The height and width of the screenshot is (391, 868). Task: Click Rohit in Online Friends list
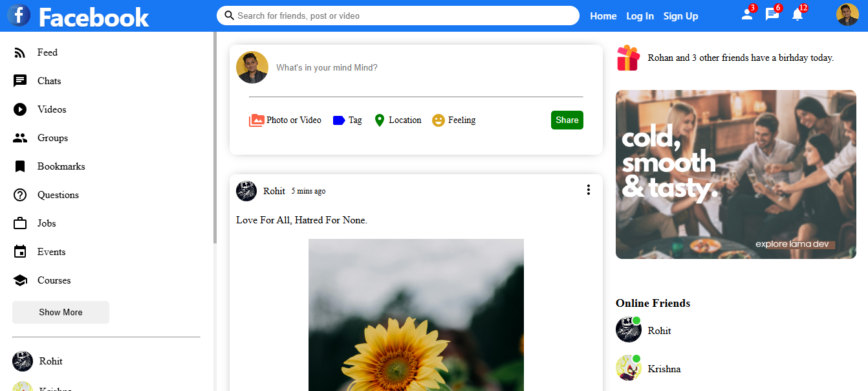click(659, 331)
